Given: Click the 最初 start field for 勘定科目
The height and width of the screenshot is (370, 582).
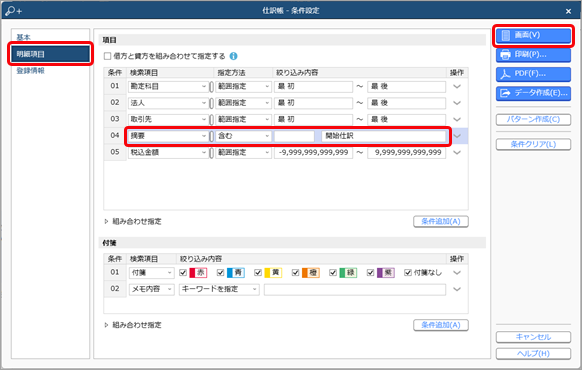Looking at the screenshot, I should (313, 86).
